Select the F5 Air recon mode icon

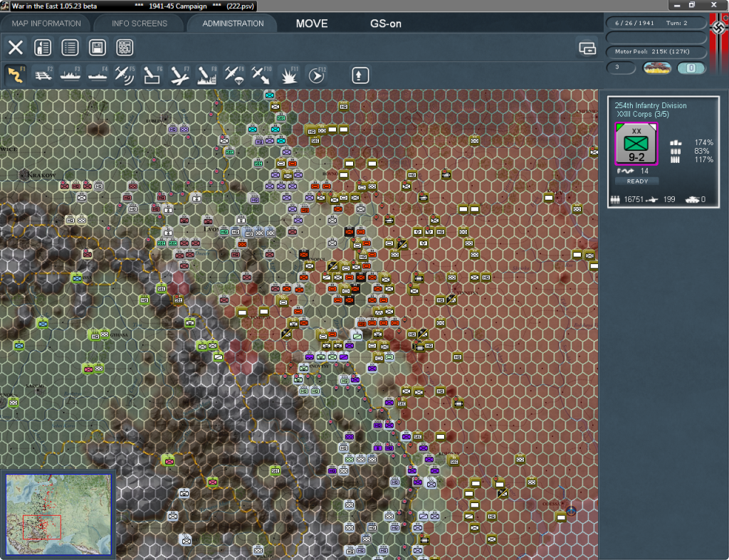coord(125,75)
